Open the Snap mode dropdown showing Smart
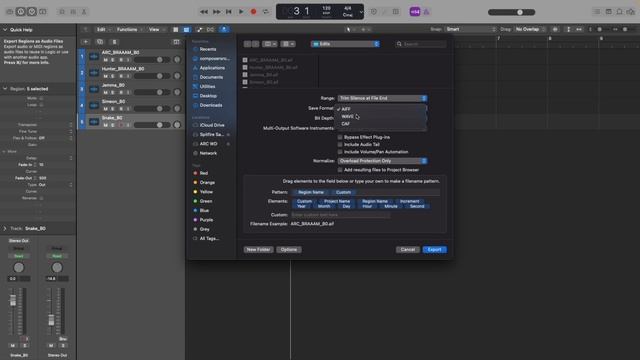Image resolution: width=640 pixels, height=360 pixels. (471, 29)
